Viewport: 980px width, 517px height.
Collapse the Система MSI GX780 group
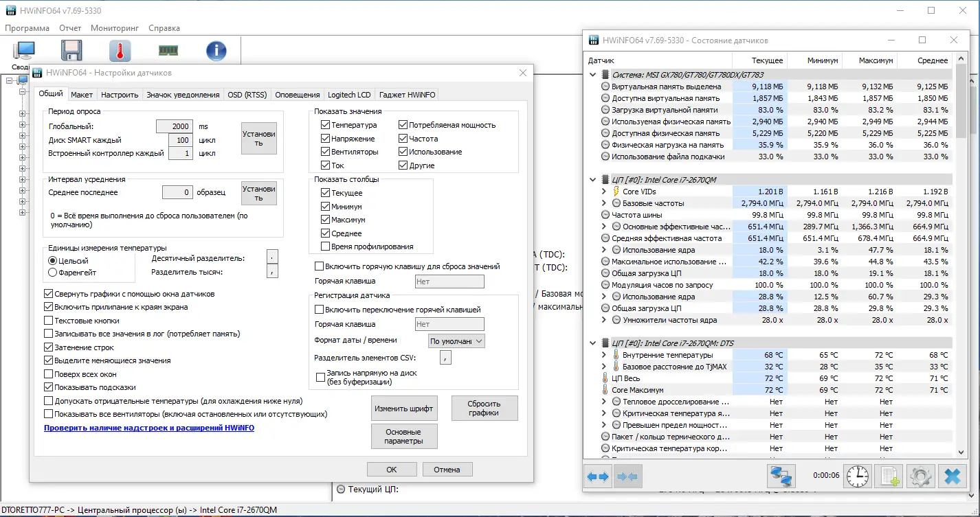pos(593,75)
